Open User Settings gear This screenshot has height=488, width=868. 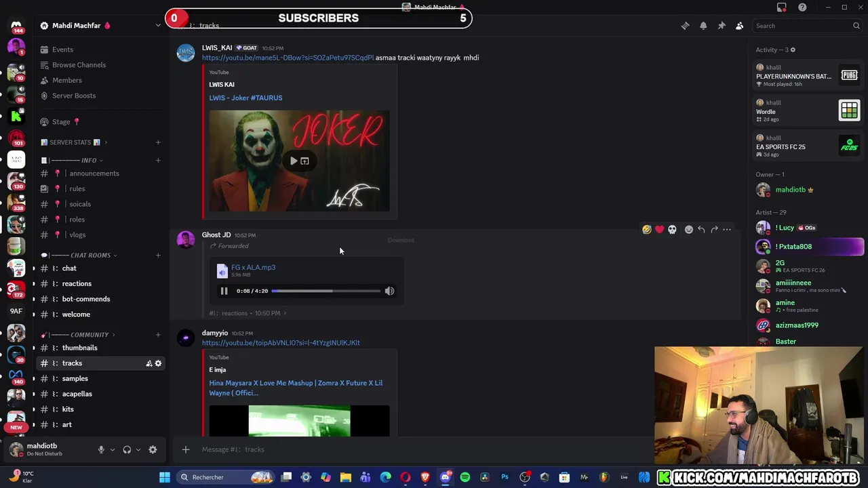[x=153, y=449]
